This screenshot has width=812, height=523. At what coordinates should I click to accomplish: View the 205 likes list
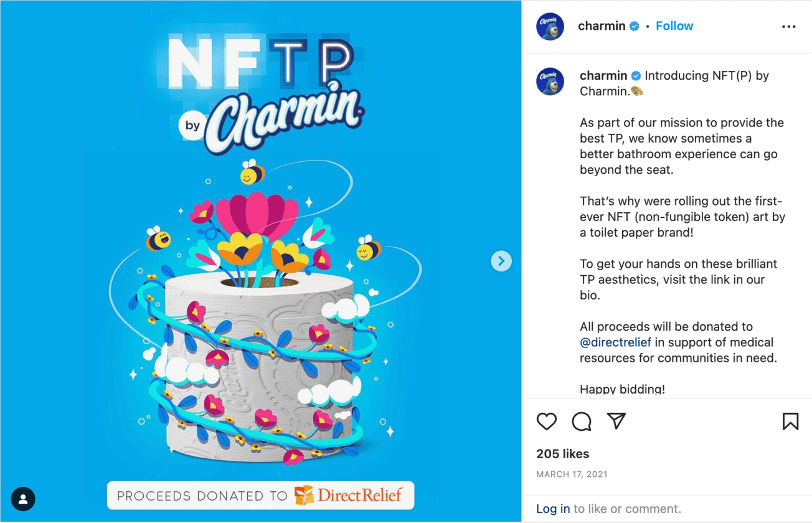coord(562,454)
